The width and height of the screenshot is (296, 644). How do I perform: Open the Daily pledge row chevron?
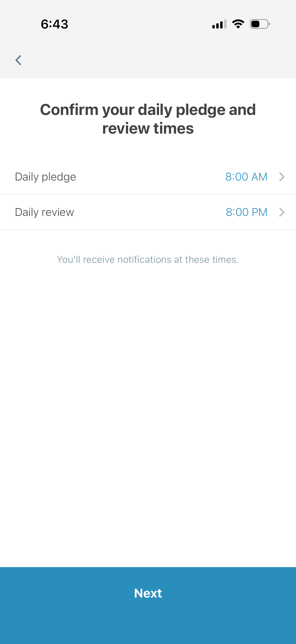(282, 177)
